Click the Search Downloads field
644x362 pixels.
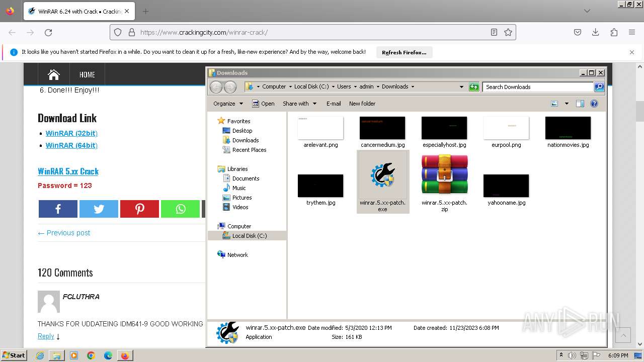pyautogui.click(x=537, y=86)
